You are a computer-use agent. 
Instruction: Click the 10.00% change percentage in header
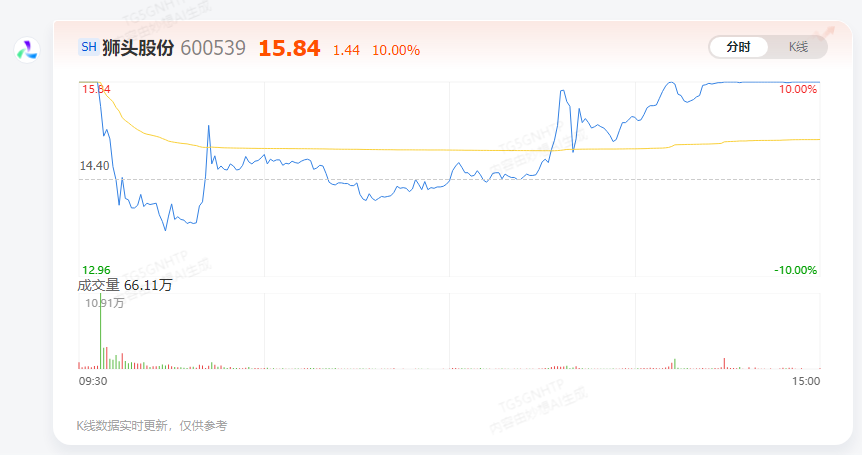pyautogui.click(x=396, y=50)
